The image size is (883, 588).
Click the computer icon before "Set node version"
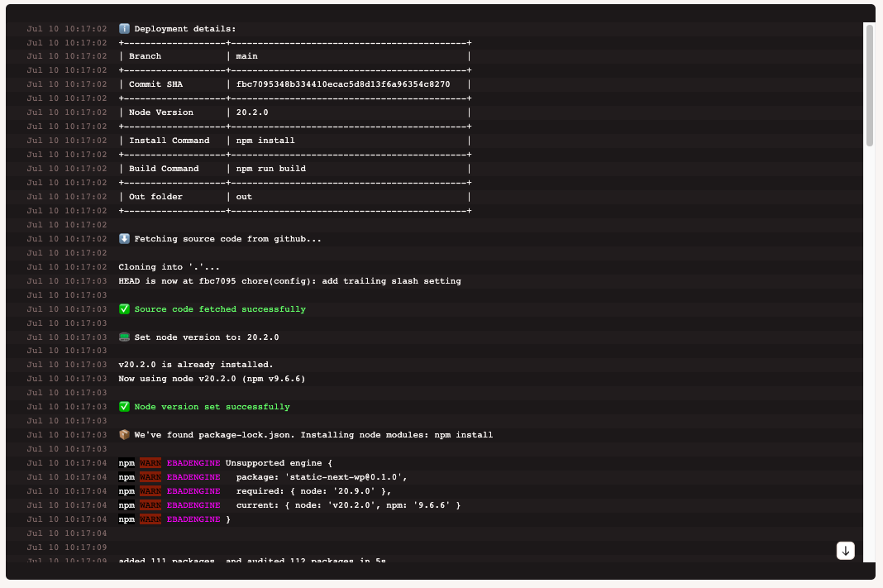122,336
